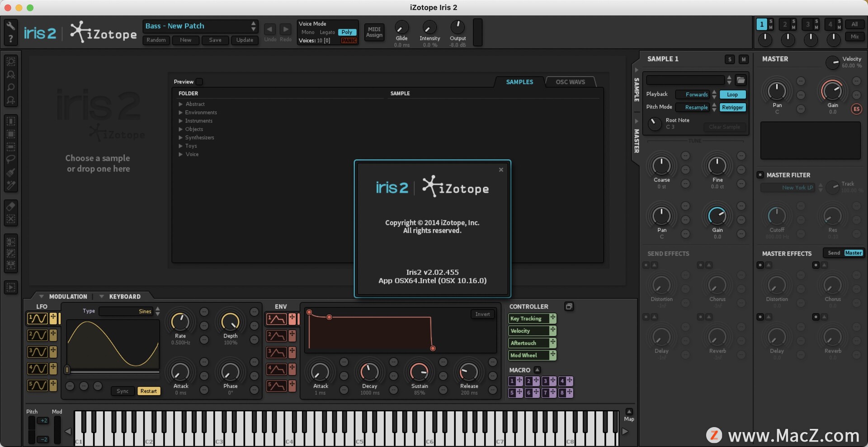Expand the Synthesizers folder
The image size is (868, 447).
coord(181,138)
